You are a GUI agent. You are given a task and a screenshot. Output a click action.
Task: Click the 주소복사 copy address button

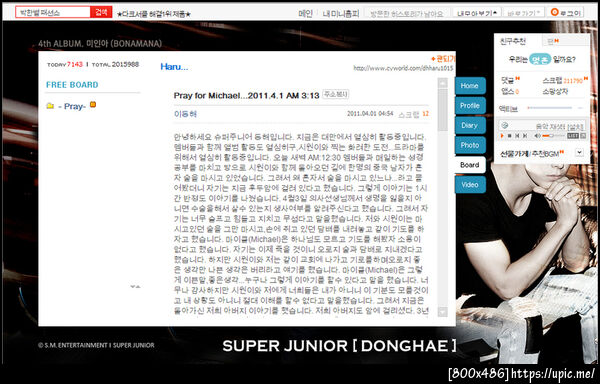coord(335,94)
